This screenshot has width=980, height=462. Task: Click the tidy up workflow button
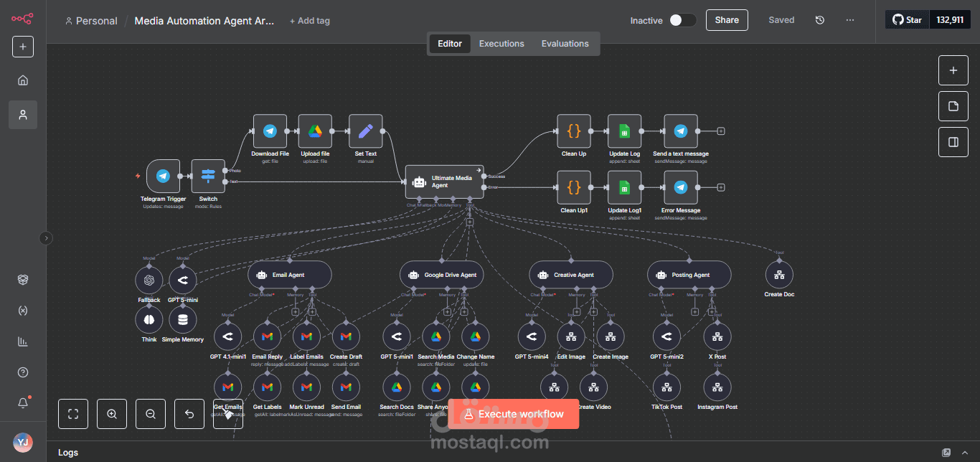tap(228, 414)
